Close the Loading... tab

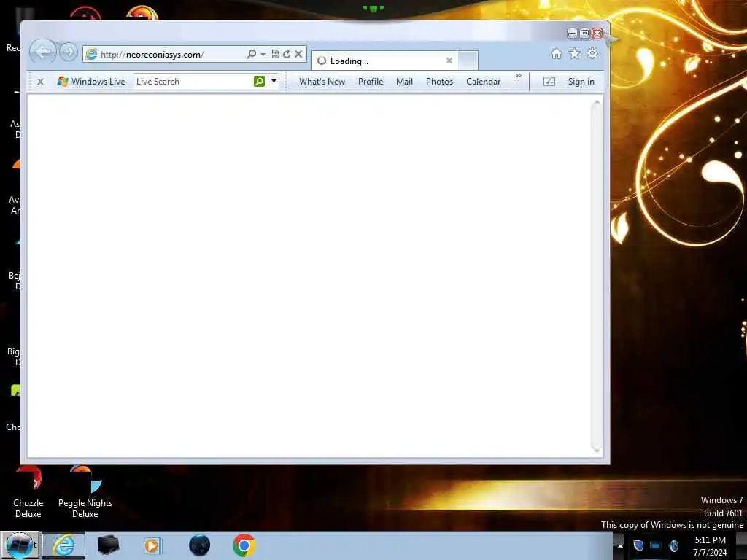pyautogui.click(x=449, y=61)
